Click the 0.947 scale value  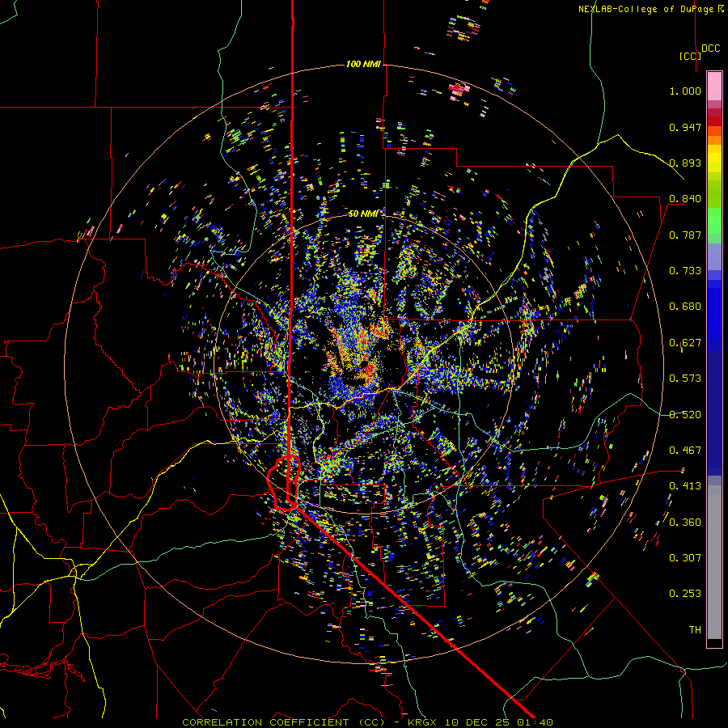(685, 127)
